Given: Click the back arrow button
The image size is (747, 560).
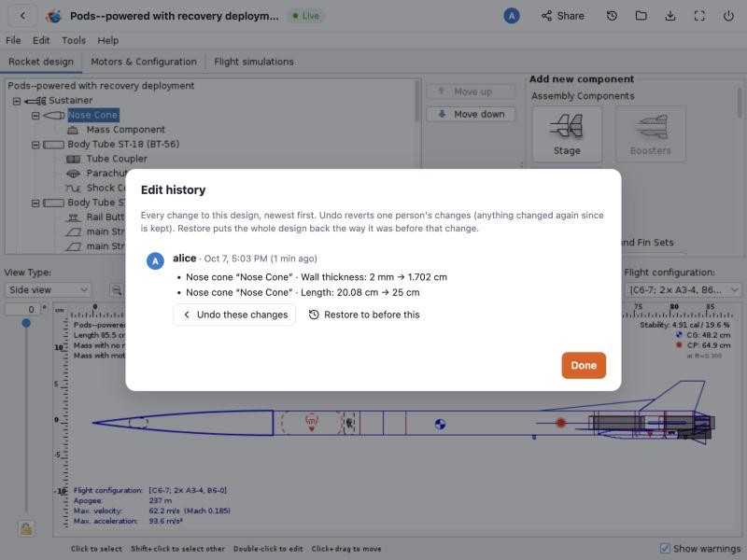Looking at the screenshot, I should (x=22, y=16).
